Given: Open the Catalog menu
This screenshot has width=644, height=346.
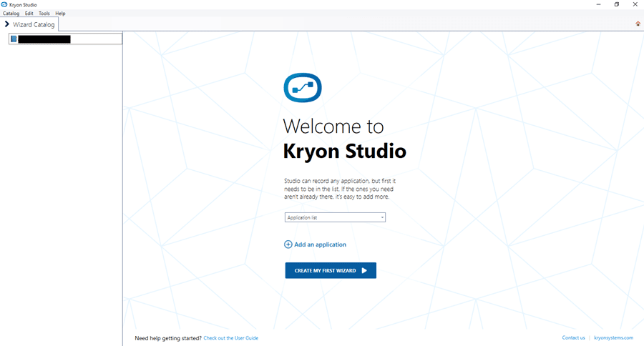Looking at the screenshot, I should [11, 14].
